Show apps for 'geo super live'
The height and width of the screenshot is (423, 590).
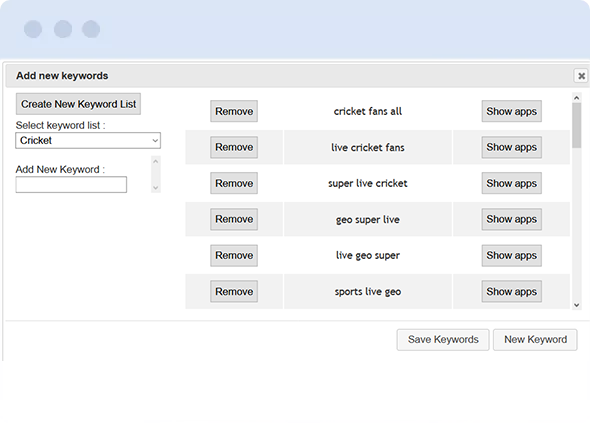tap(511, 219)
